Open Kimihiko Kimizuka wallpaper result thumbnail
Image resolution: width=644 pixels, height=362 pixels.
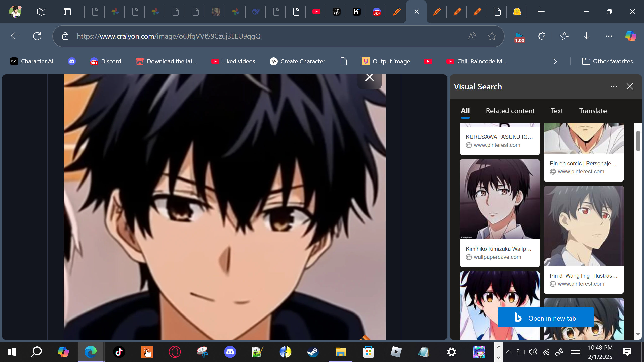500,199
